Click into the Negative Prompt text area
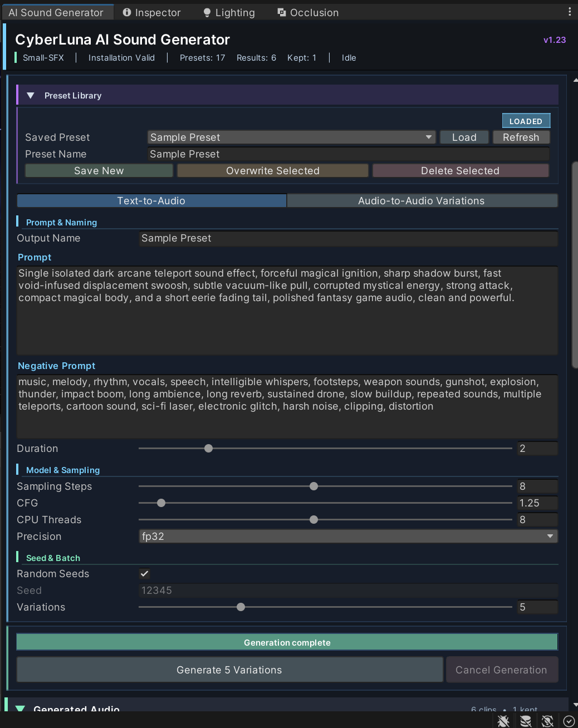Screen dimensions: 578x728 tap(287, 406)
